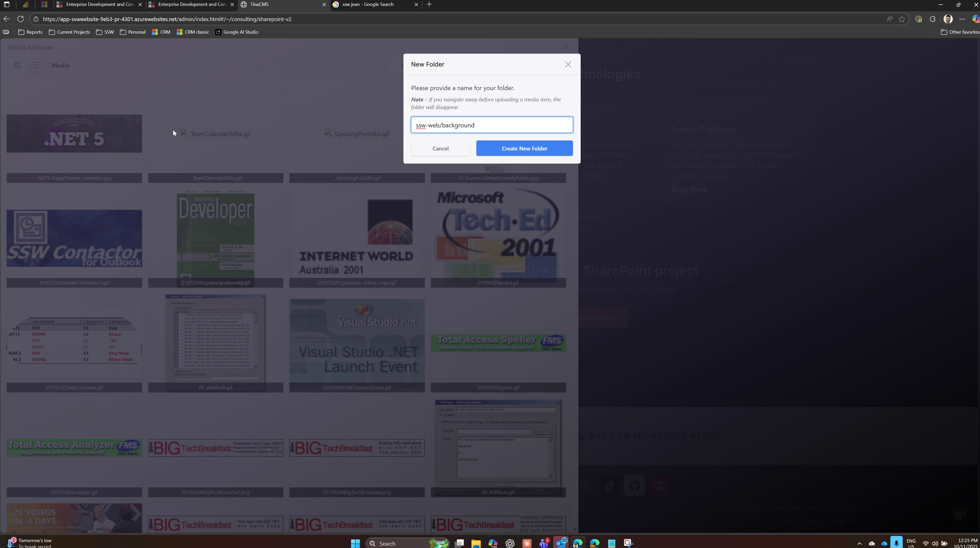The height and width of the screenshot is (548, 980).
Task: Open the browser settings menu
Action: tap(962, 19)
